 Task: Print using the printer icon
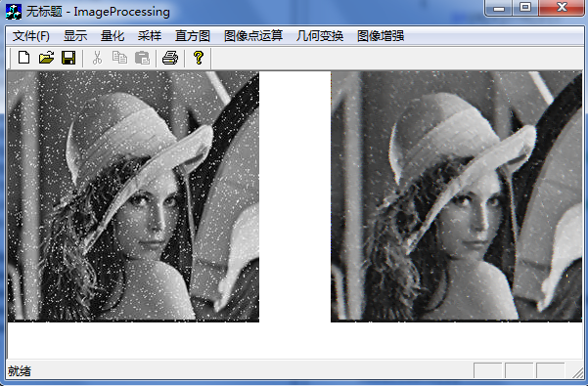(x=170, y=58)
